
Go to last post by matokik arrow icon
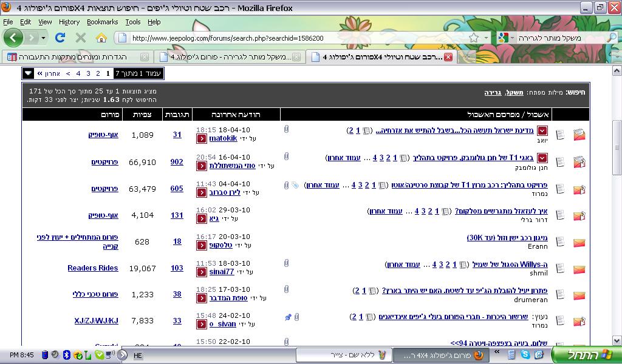coord(201,139)
